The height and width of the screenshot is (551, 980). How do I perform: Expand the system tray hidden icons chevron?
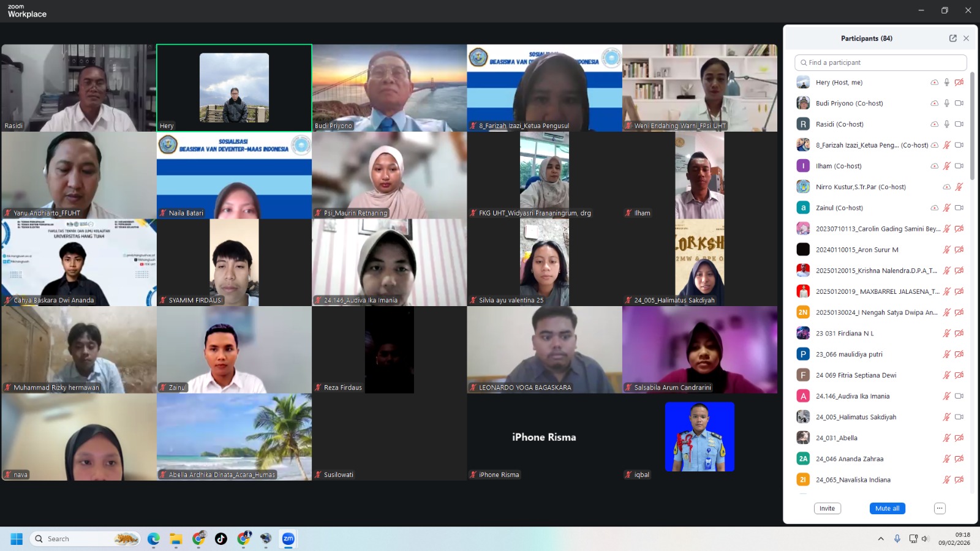coord(881,539)
